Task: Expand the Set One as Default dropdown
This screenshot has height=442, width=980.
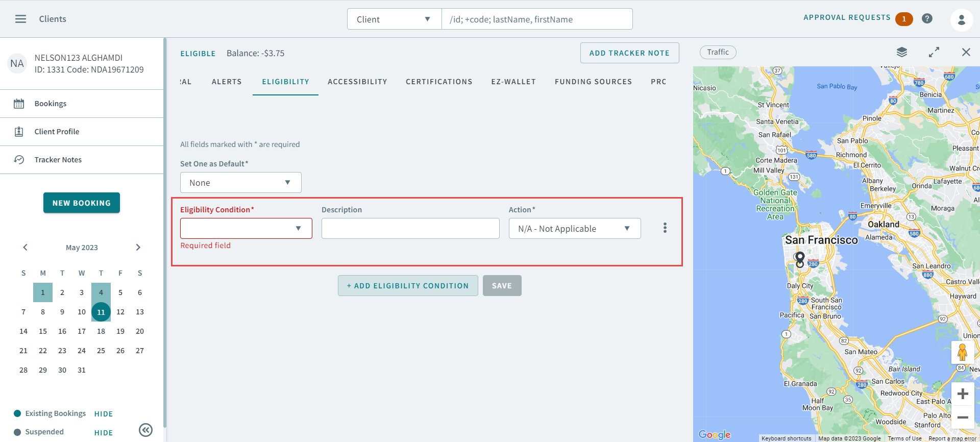Action: pos(240,183)
